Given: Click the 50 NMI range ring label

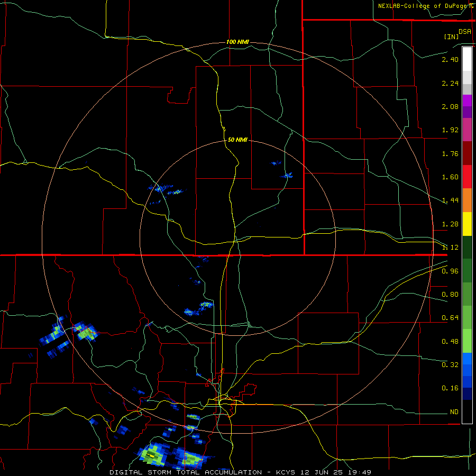Looking at the screenshot, I should click(x=237, y=140).
